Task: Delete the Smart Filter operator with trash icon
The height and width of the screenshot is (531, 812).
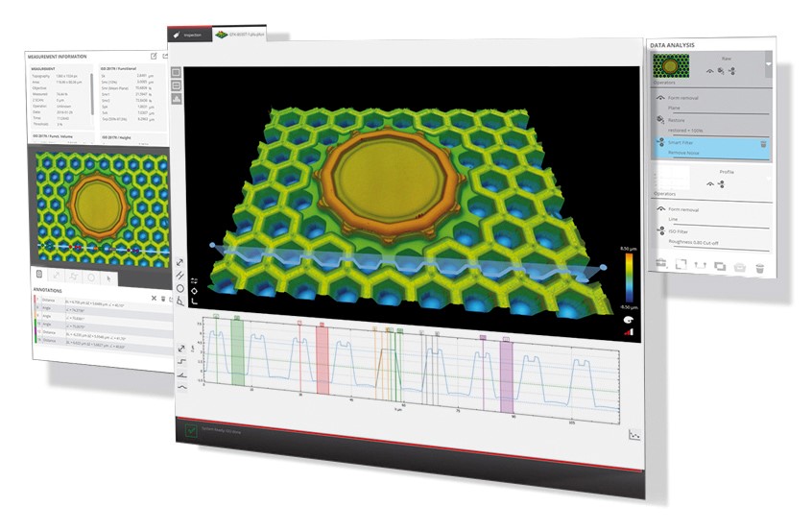Action: [x=764, y=144]
